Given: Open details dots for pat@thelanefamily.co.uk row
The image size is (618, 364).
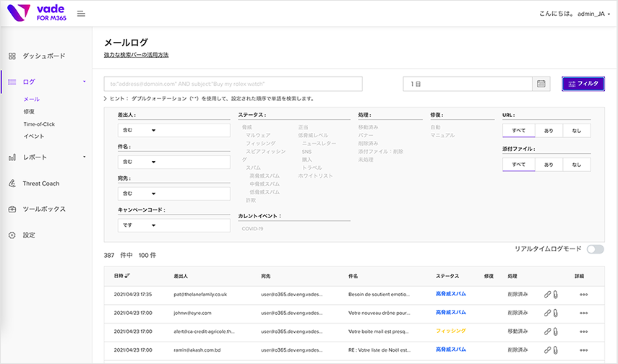Looking at the screenshot, I should point(584,295).
